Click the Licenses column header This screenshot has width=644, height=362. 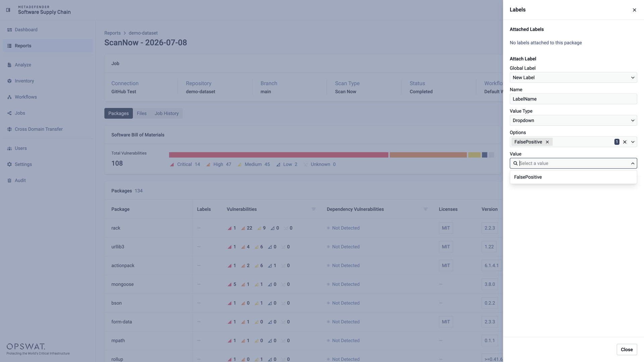click(x=448, y=209)
